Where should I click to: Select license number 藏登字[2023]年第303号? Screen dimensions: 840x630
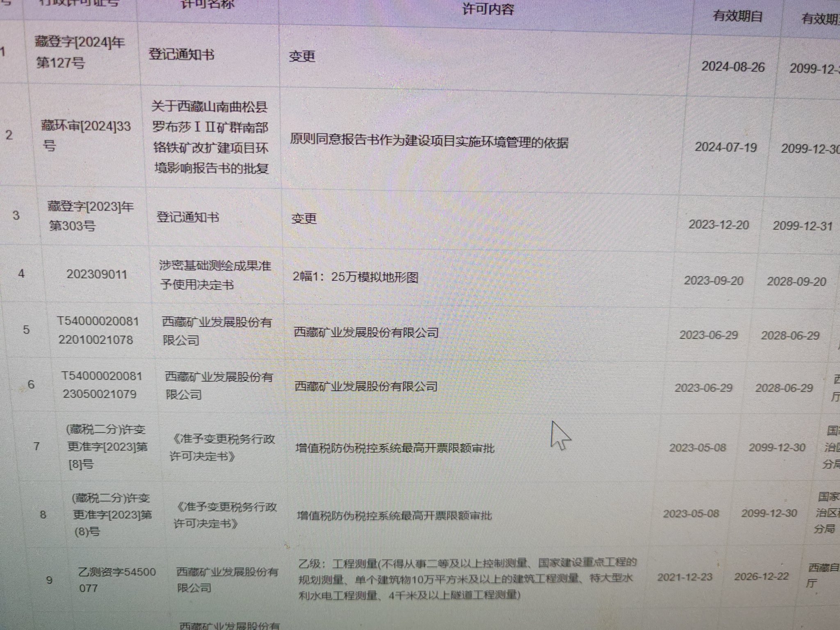coord(91,216)
